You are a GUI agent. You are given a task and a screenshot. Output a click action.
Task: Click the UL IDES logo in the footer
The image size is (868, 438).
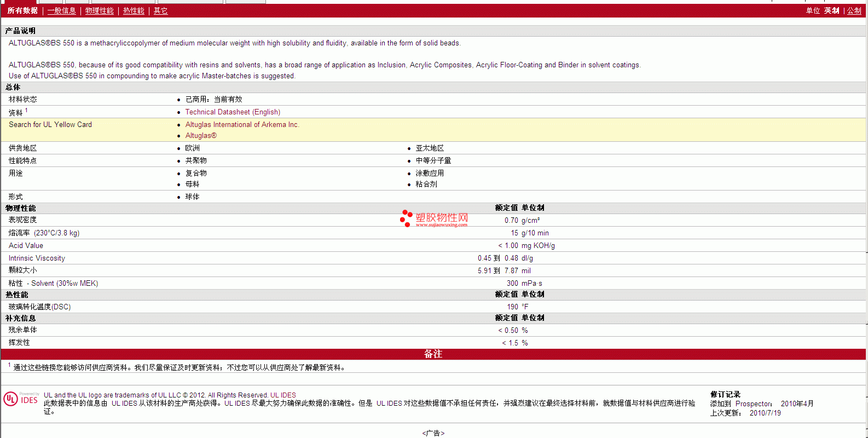[x=21, y=399]
